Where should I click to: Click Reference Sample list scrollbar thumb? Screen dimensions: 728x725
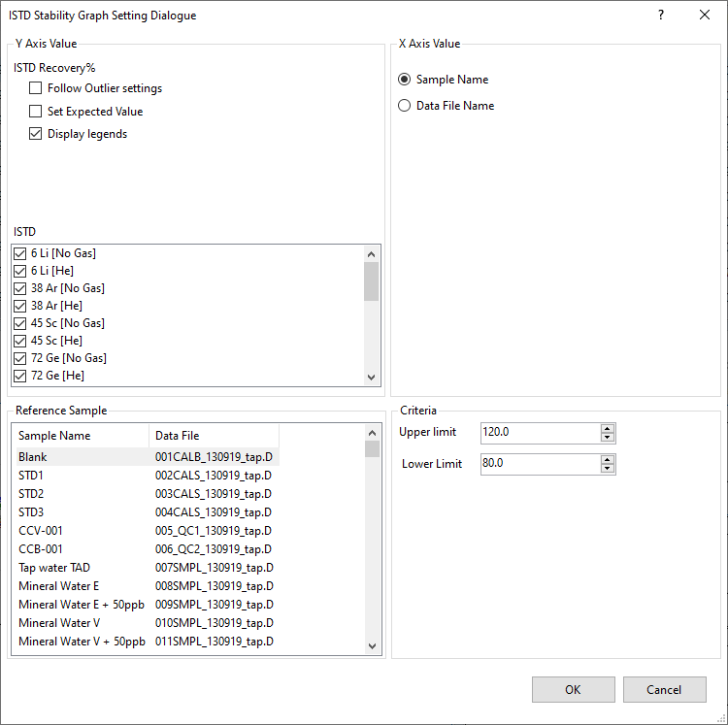click(x=372, y=448)
